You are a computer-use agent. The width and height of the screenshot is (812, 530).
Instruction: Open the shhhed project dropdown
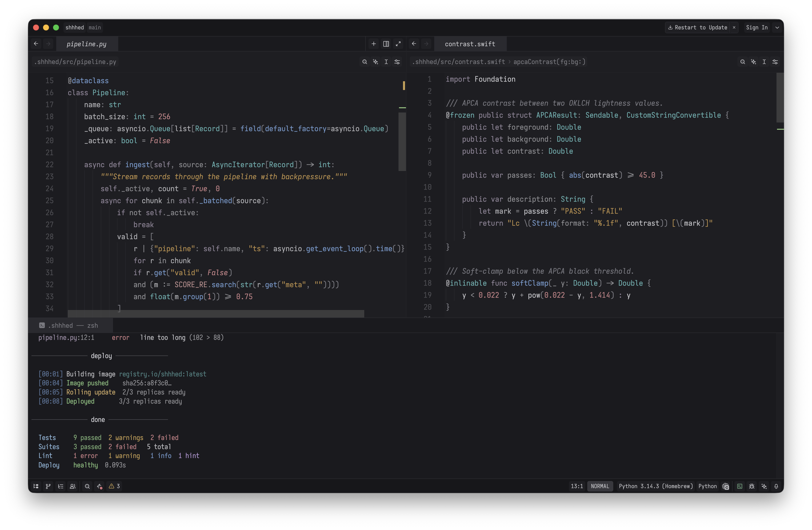click(75, 27)
